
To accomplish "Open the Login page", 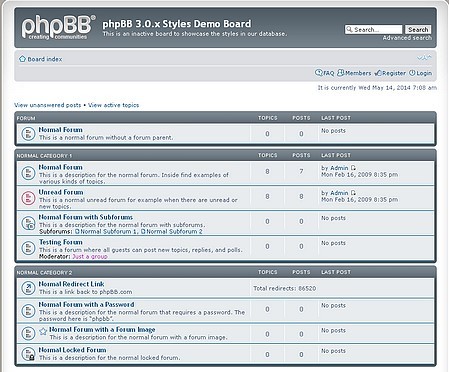I will point(424,73).
